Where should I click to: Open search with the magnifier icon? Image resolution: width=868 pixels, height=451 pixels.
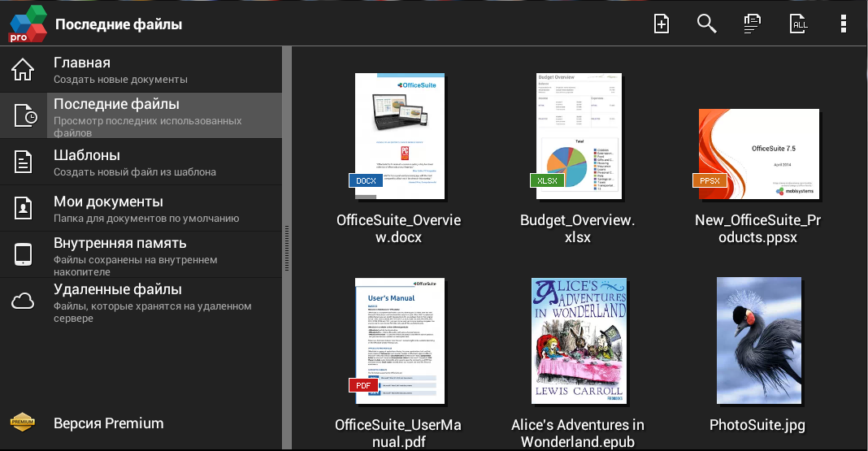point(706,24)
